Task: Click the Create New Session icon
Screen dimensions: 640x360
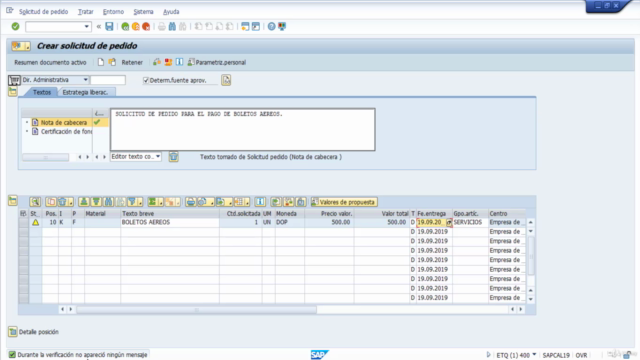Action: tap(245, 27)
